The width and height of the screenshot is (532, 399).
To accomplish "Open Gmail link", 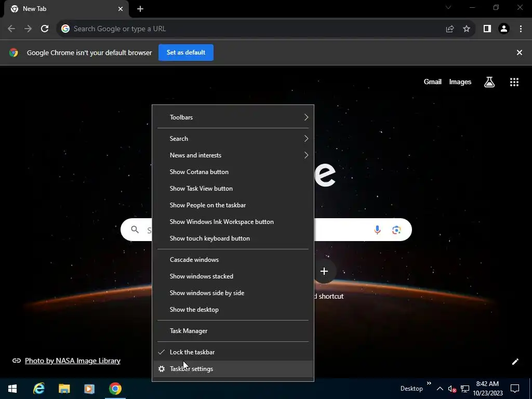I will click(433, 82).
